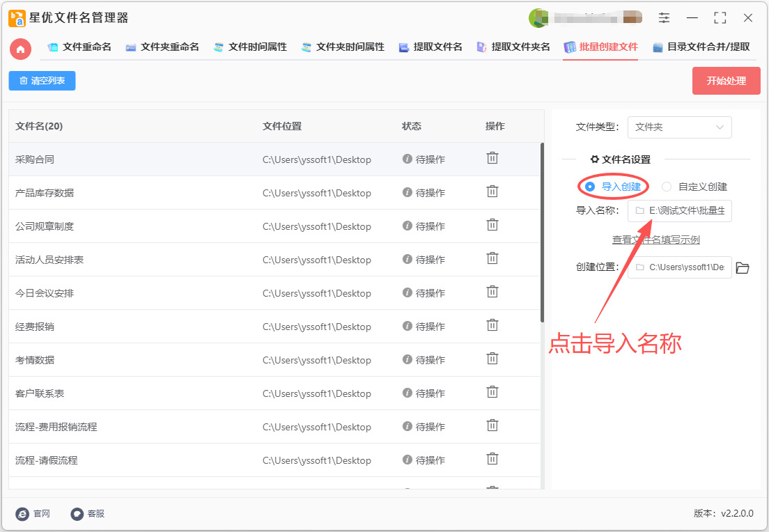Viewport: 769px width, 532px height.
Task: Click the 状态 column header
Action: [x=412, y=127]
